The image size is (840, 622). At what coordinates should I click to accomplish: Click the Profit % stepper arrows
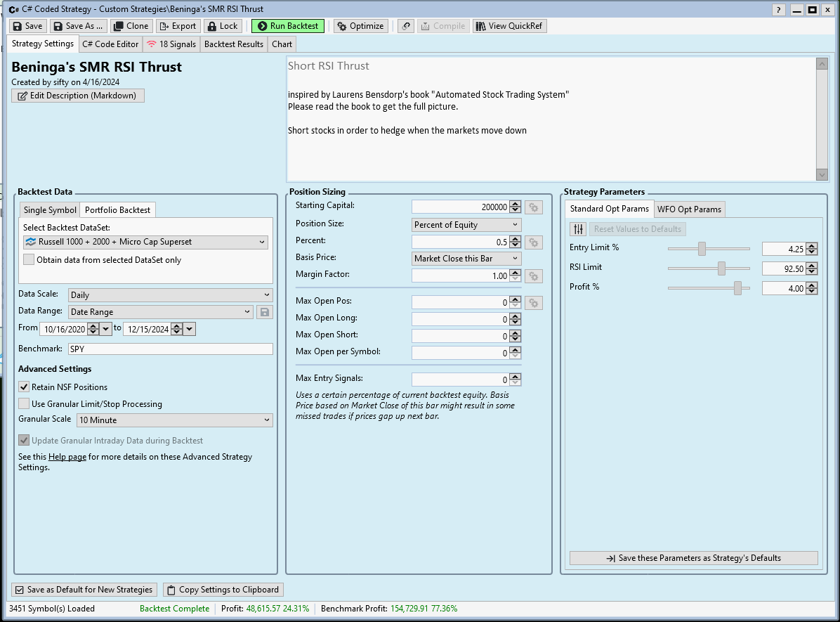click(812, 288)
